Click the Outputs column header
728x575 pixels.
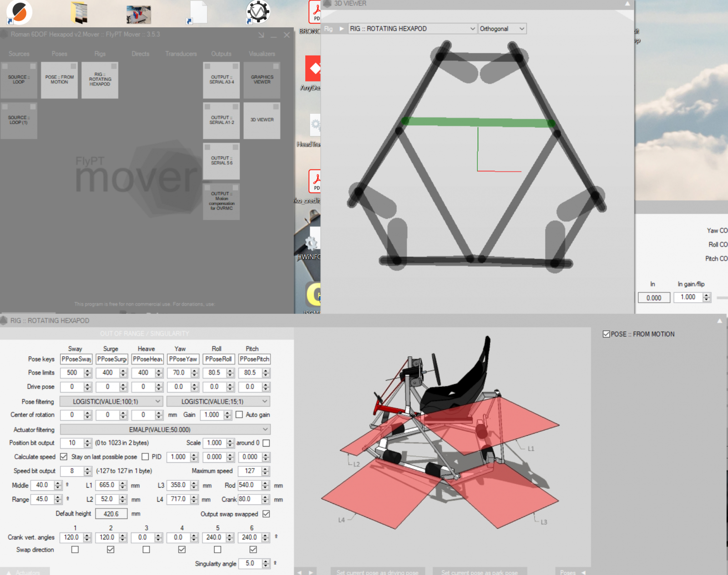coord(221,54)
